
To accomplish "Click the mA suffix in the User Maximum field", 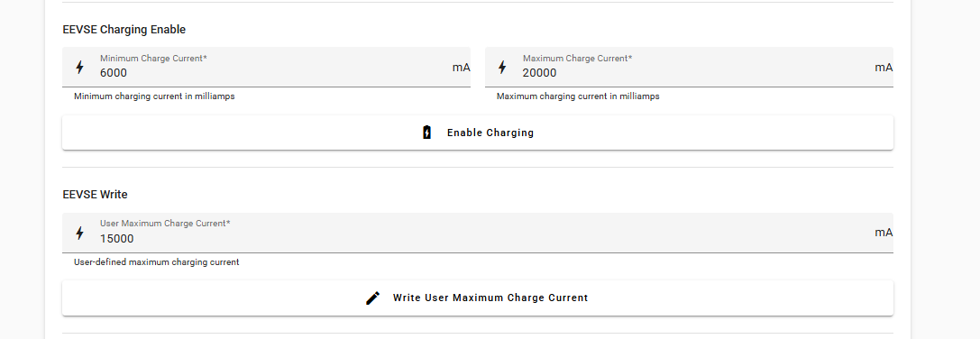I will click(884, 233).
